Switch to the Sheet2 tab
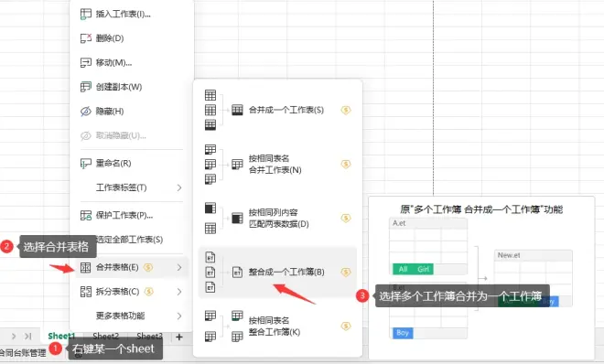 [x=106, y=337]
